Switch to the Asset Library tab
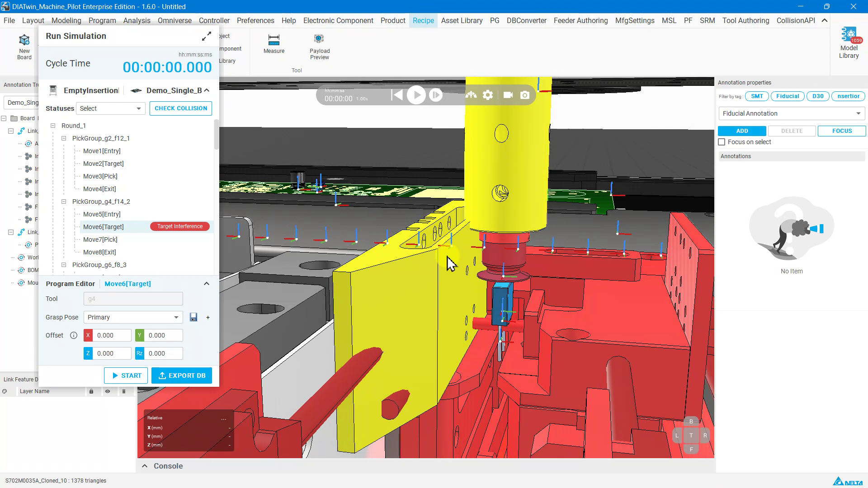This screenshot has height=488, width=868. coord(462,20)
